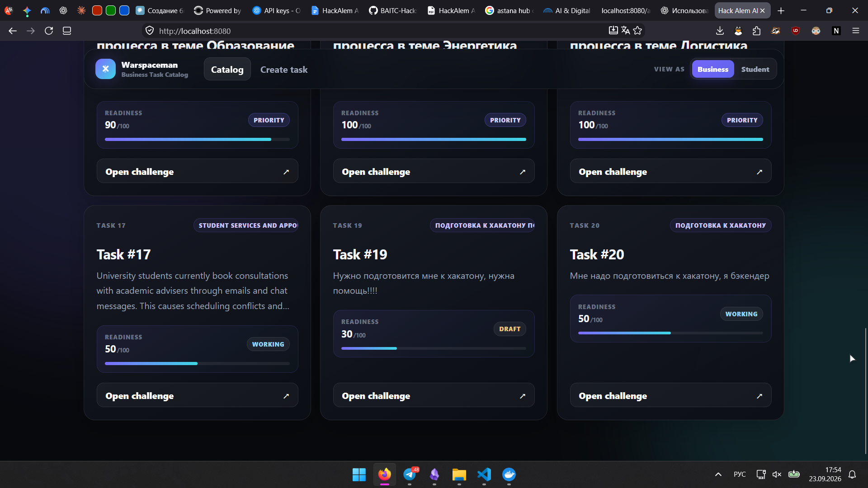Open the notifications bell in system tray
The height and width of the screenshot is (488, 868).
click(852, 474)
